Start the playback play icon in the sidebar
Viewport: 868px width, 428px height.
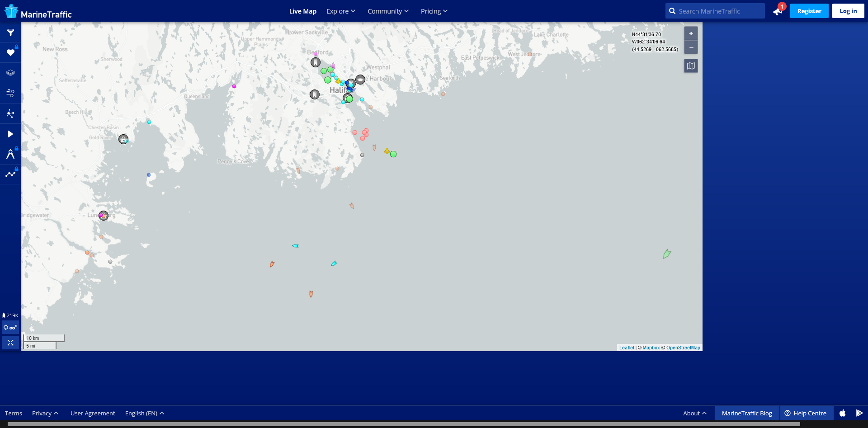[x=10, y=134]
